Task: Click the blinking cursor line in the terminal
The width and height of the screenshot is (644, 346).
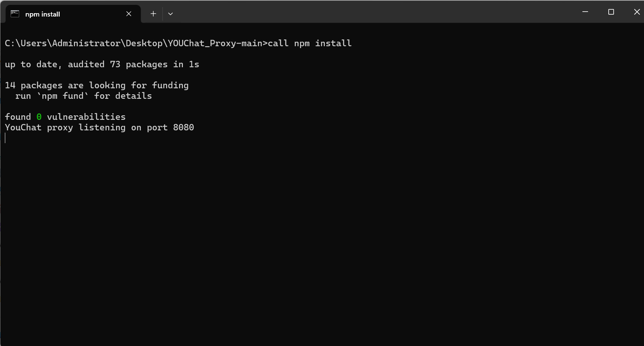Action: click(5, 138)
